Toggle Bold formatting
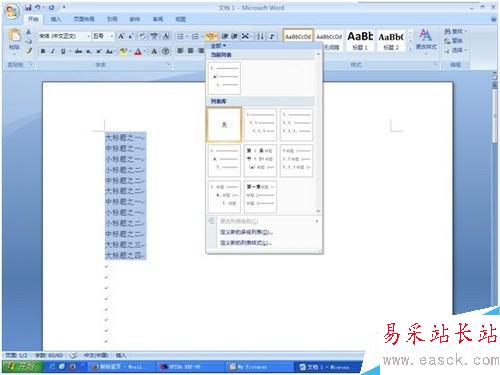 click(x=43, y=51)
